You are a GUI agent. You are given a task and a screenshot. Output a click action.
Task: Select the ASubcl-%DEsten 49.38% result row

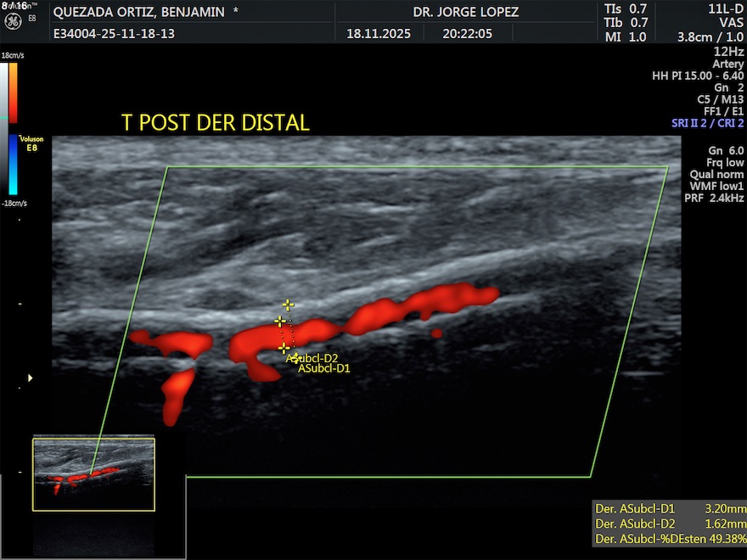coord(669,539)
